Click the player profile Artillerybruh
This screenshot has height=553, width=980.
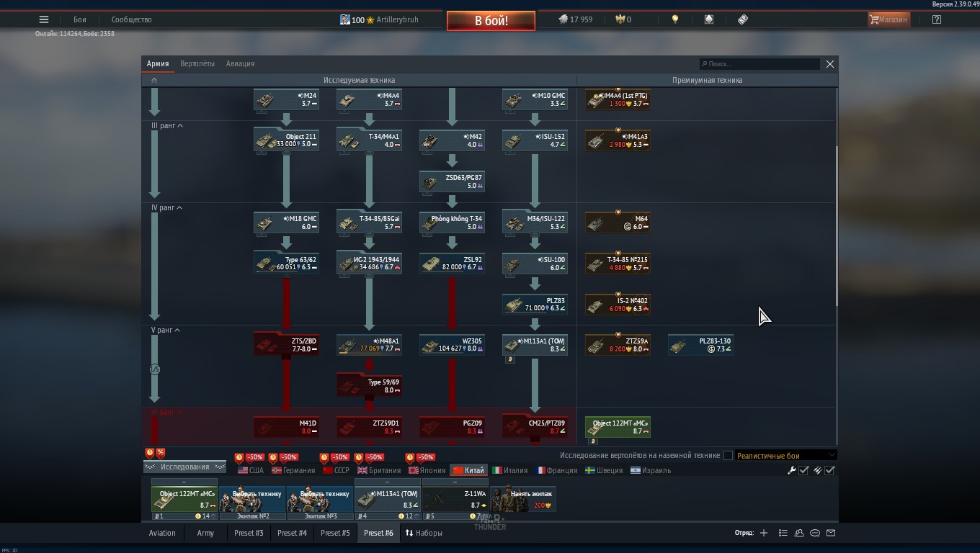[379, 19]
